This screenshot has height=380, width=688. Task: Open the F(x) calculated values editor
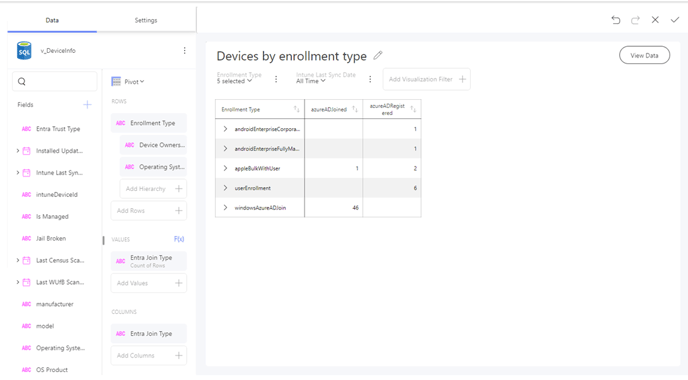179,239
